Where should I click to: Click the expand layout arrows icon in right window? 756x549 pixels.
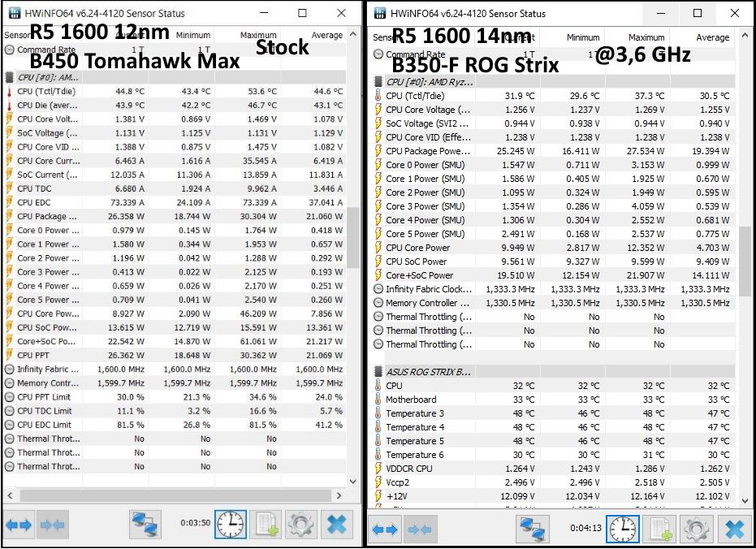[385, 530]
